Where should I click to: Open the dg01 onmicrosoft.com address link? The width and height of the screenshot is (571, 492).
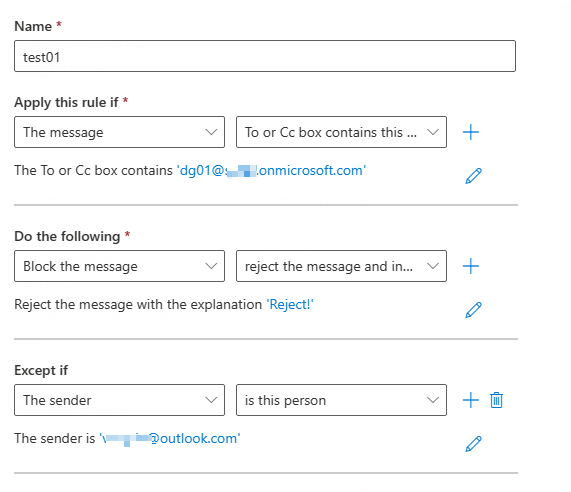click(x=271, y=170)
